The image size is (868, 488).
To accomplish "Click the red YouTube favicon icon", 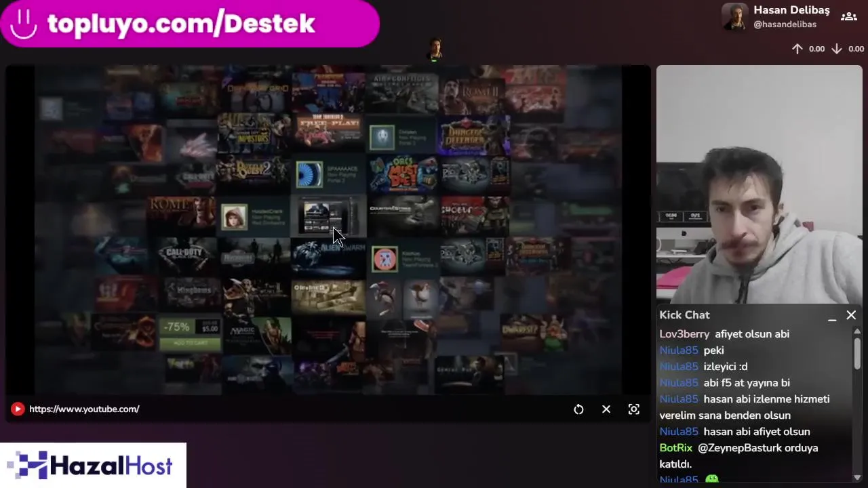I will [x=18, y=409].
